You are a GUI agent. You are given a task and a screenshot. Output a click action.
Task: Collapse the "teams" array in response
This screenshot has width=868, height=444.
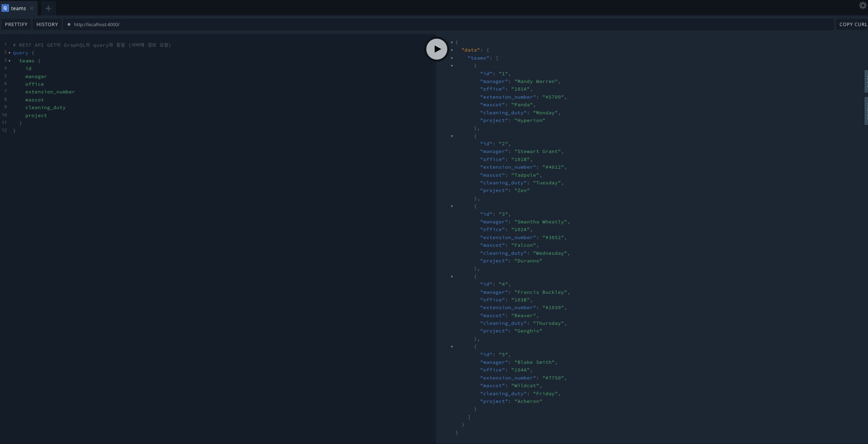tap(452, 58)
